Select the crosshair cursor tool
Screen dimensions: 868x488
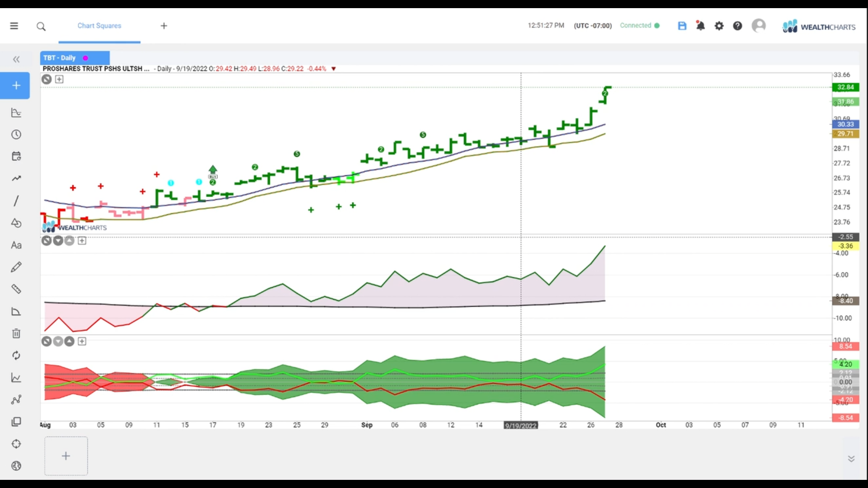point(16,444)
